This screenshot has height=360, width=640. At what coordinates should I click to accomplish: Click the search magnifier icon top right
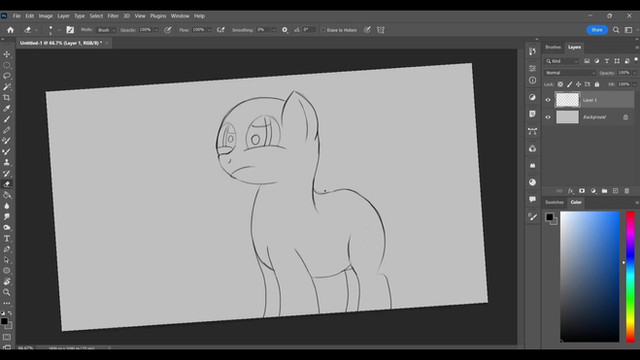point(616,30)
